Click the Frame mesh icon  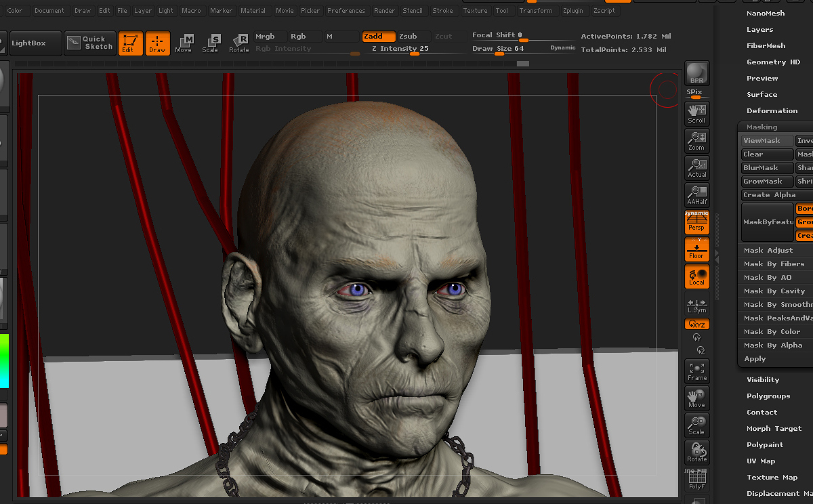tap(697, 371)
